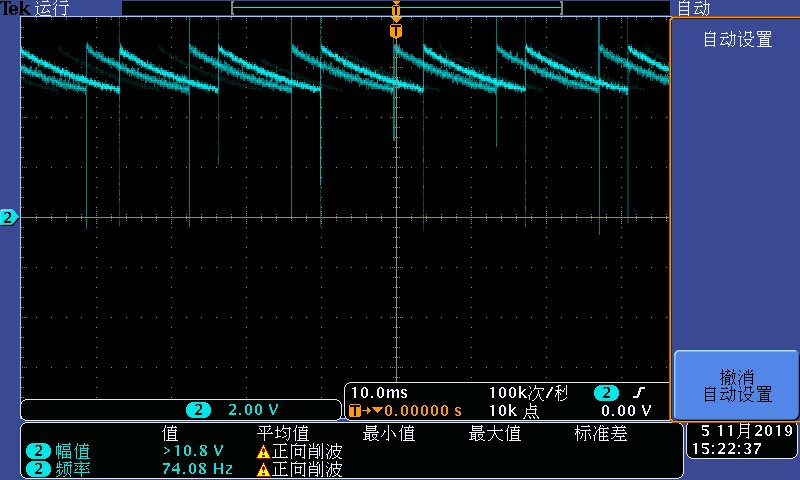Viewport: 800px width, 480px height.
Task: Click the trigger source channel 2 badge
Action: click(x=606, y=393)
